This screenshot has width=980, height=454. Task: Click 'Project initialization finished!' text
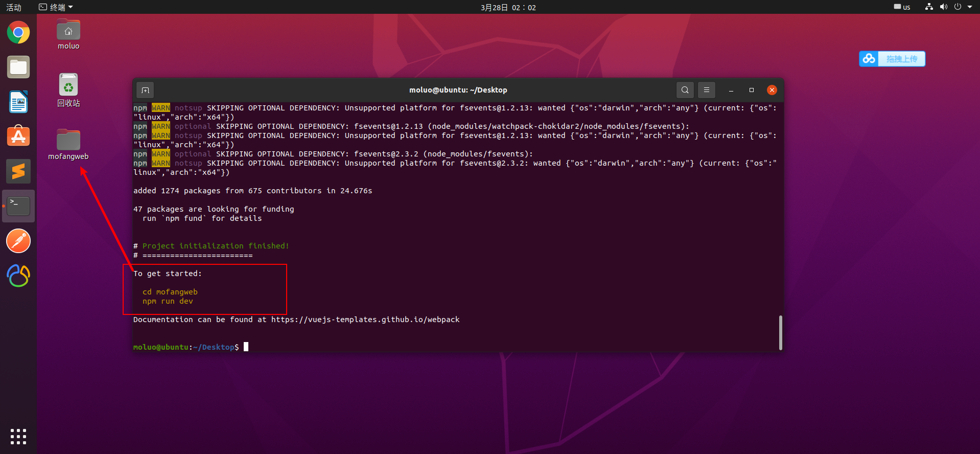click(x=216, y=246)
